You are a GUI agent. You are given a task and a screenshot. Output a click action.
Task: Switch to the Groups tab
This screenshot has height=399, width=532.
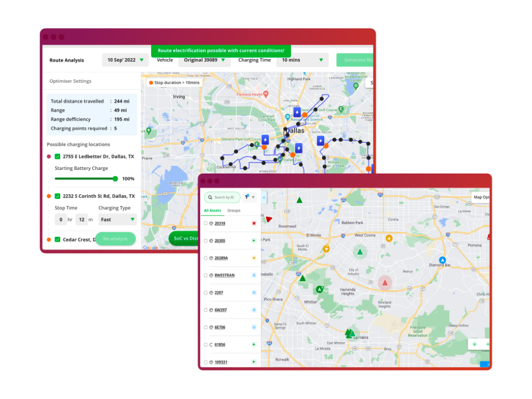(234, 210)
